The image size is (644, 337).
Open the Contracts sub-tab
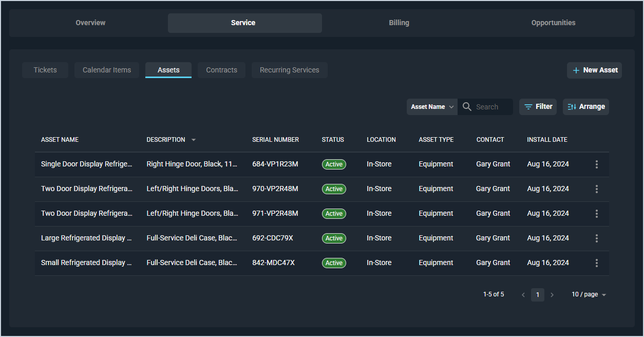(x=221, y=70)
